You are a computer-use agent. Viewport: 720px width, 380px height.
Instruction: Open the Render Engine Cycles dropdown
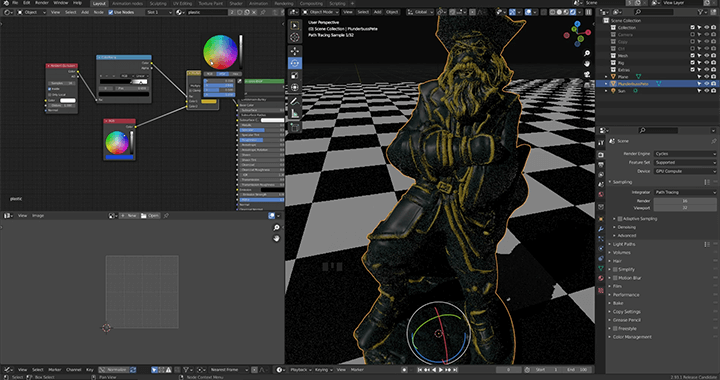[x=685, y=154]
